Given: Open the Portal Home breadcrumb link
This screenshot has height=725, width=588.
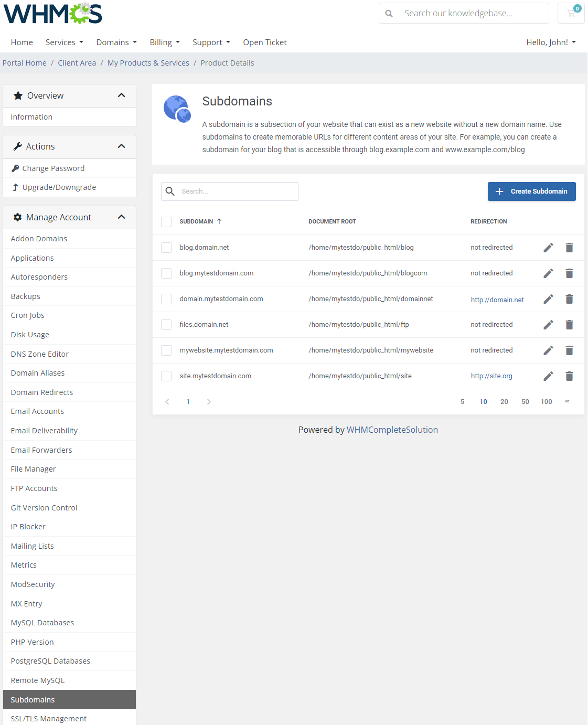Looking at the screenshot, I should tap(25, 63).
